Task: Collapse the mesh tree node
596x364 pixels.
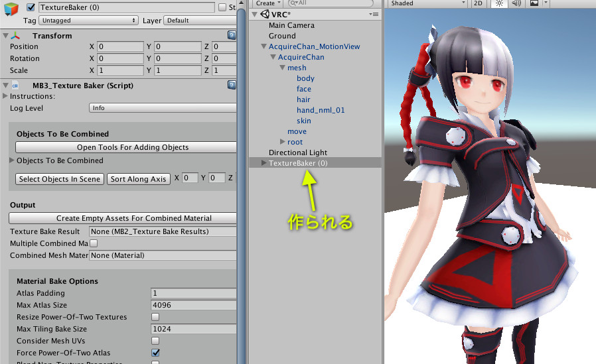Action: 283,68
